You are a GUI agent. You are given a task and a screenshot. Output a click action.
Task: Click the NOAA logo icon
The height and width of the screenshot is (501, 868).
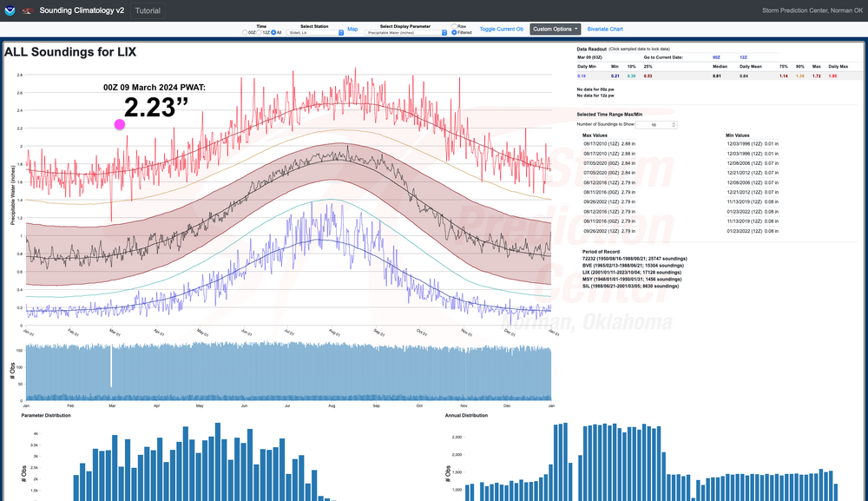tap(10, 10)
